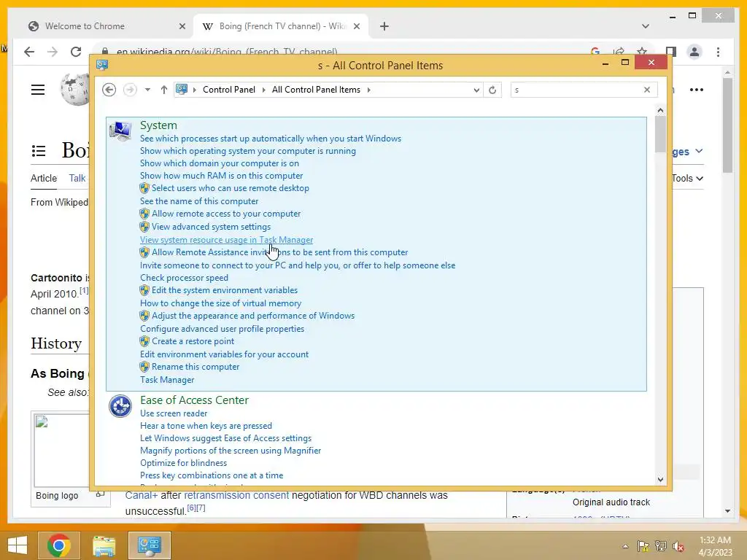
Task: Open 'How to change the size of virtual memory'
Action: [220, 303]
